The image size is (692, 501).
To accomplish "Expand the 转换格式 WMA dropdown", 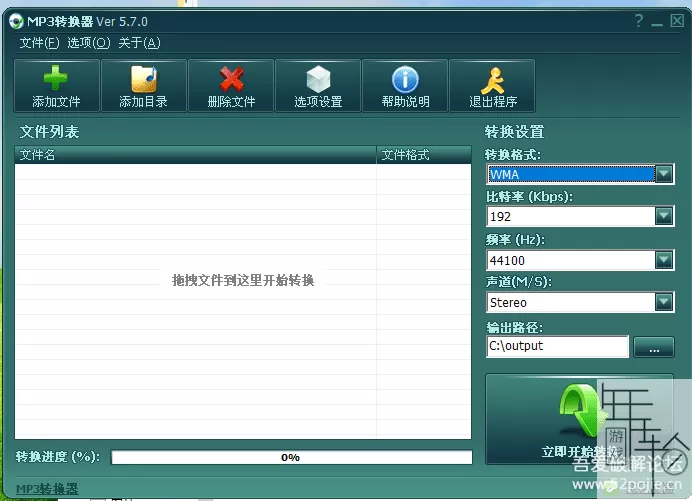I will tap(664, 174).
